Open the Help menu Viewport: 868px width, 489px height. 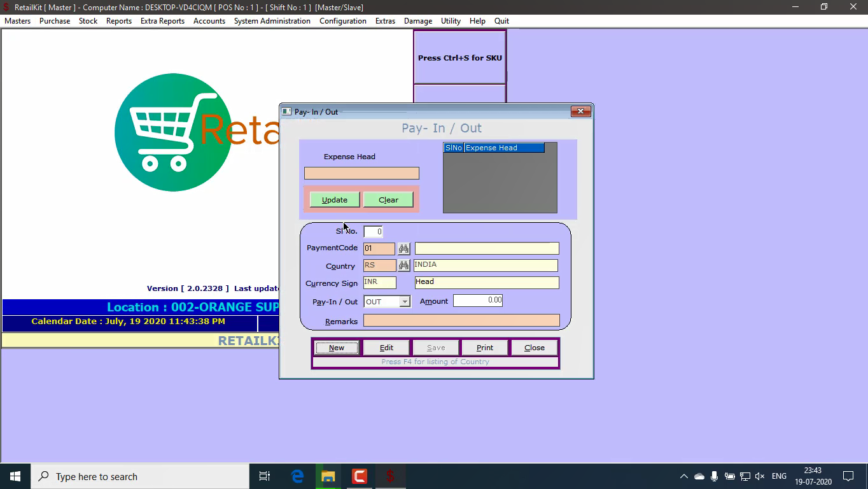(x=477, y=21)
